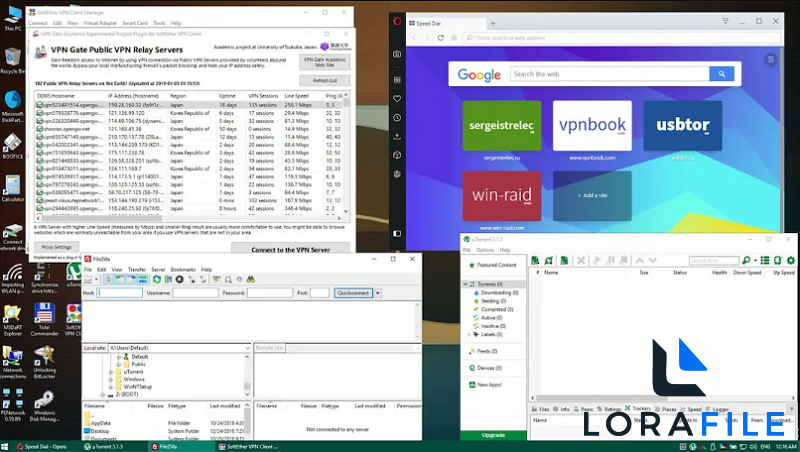Screen dimensions: 800x452
Task: Click Opera sidebar snapshot camera icon
Action: pos(397,54)
